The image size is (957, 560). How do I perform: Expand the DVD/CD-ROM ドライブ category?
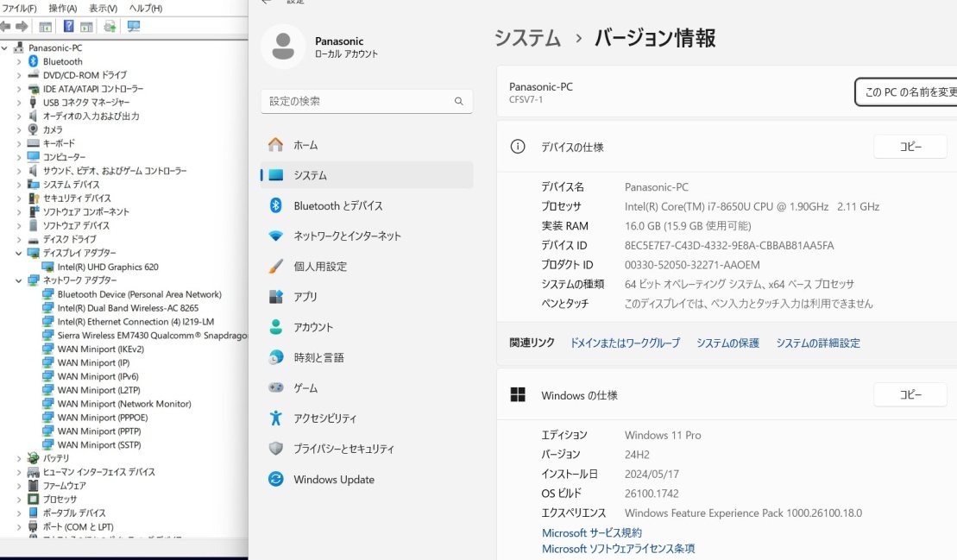[x=19, y=75]
